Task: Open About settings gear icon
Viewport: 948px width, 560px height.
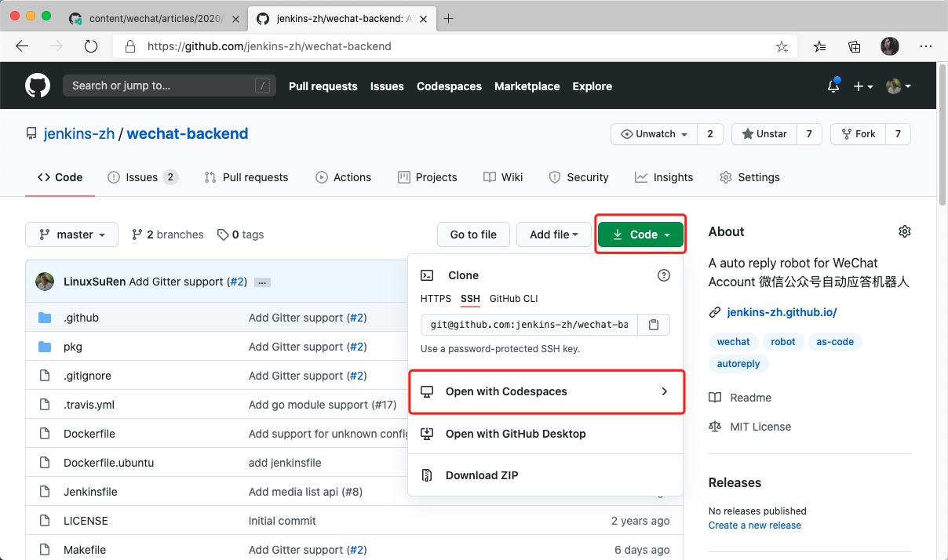Action: (x=905, y=231)
